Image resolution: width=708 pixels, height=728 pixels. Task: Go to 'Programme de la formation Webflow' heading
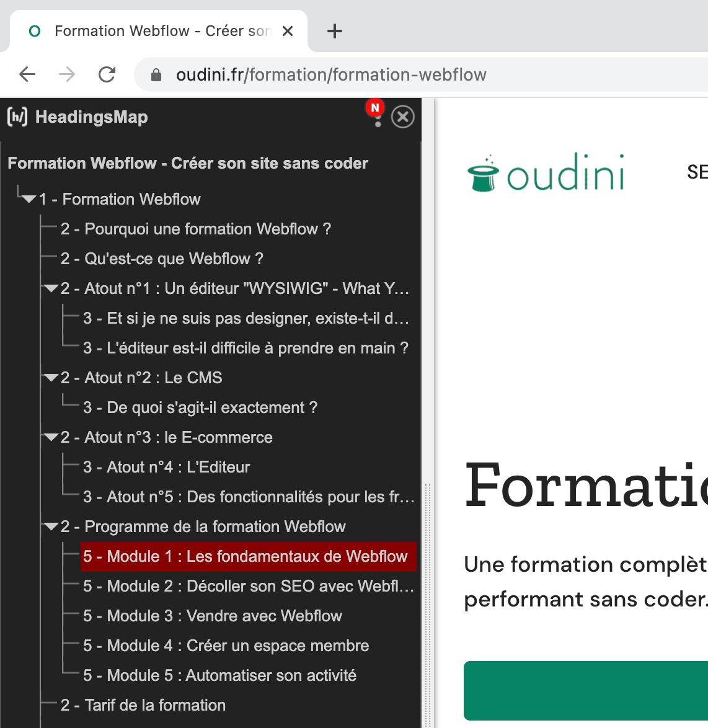[x=203, y=526]
